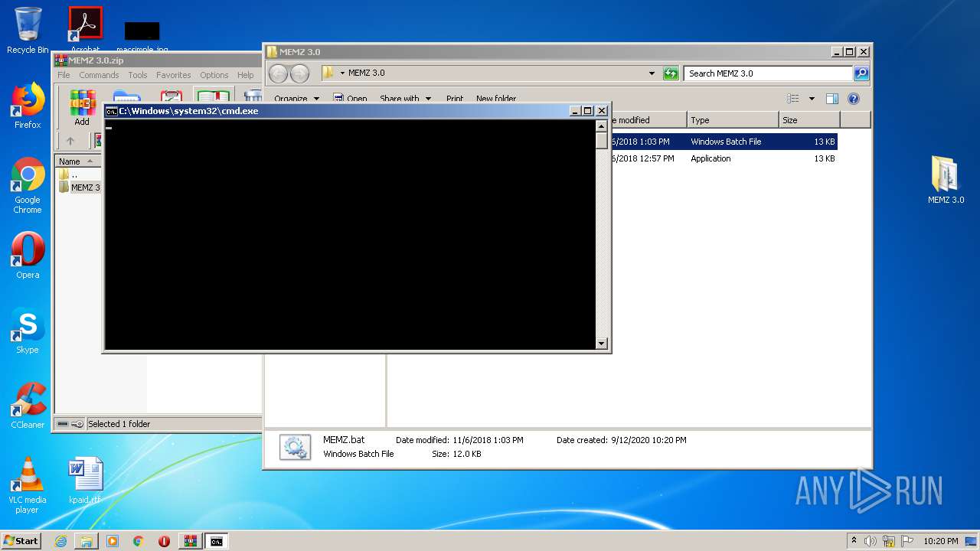
Task: Open the WinRAR Tools menu
Action: click(138, 75)
